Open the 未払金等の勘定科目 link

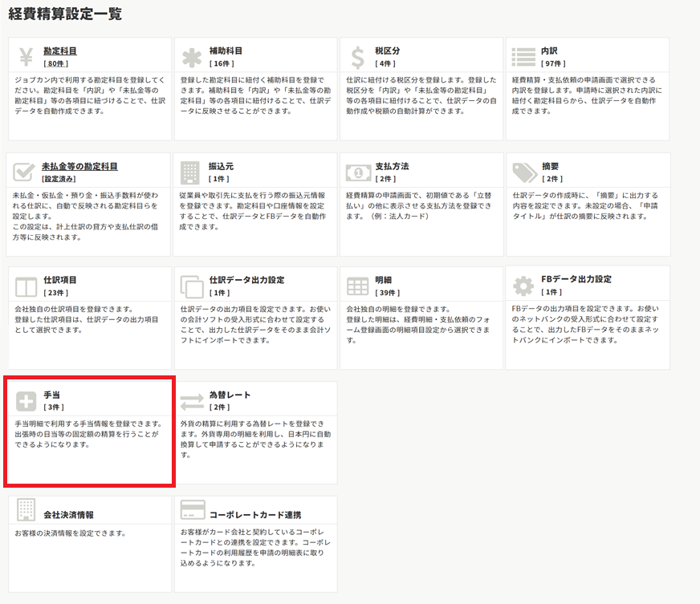(79, 166)
